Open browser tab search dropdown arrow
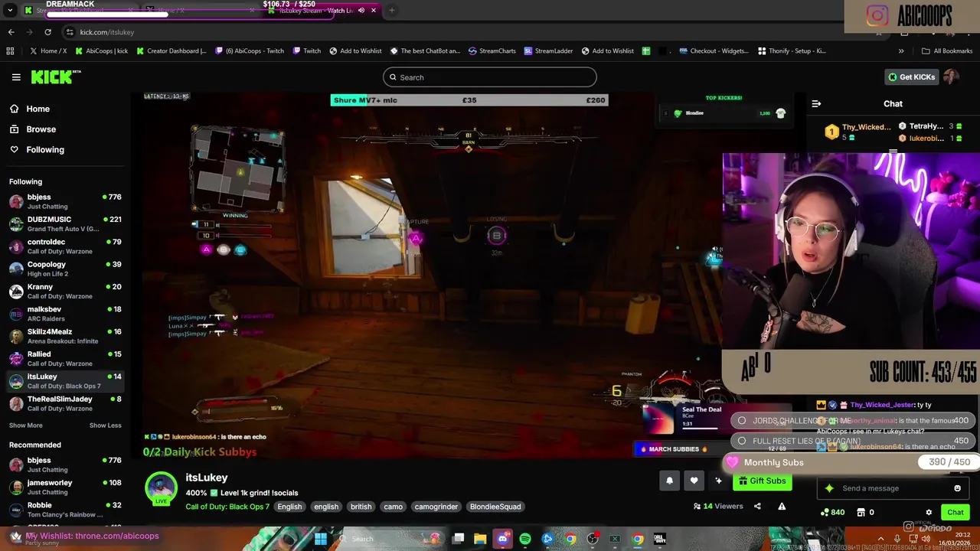Screen dimensions: 980x551 (x=10, y=11)
